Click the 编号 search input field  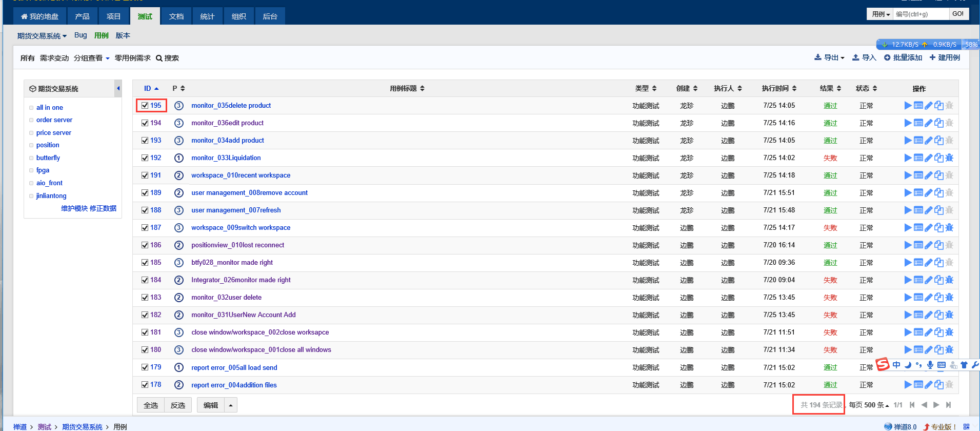click(x=921, y=14)
